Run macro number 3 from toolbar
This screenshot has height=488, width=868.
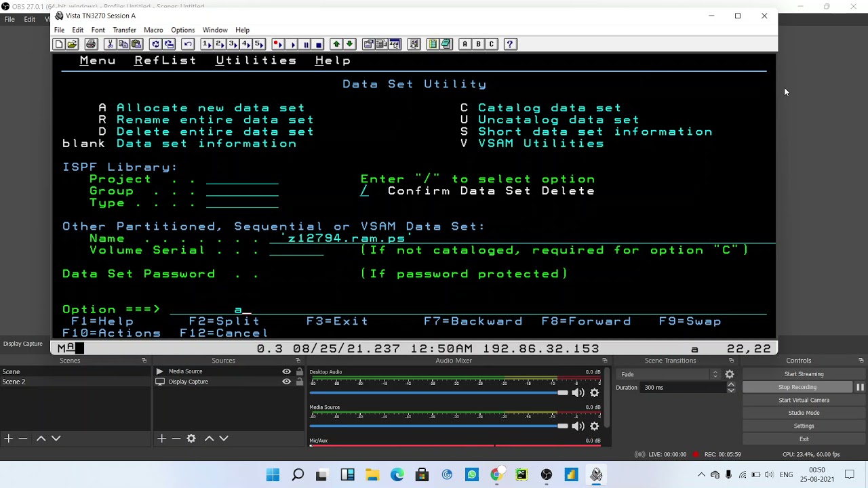(233, 44)
